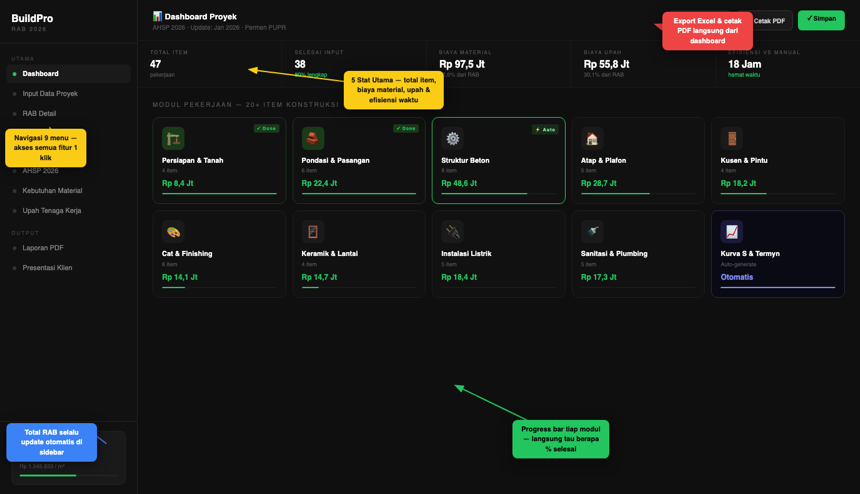
Task: Click the tile icon on Keramik & Lantai card
Action: (313, 232)
